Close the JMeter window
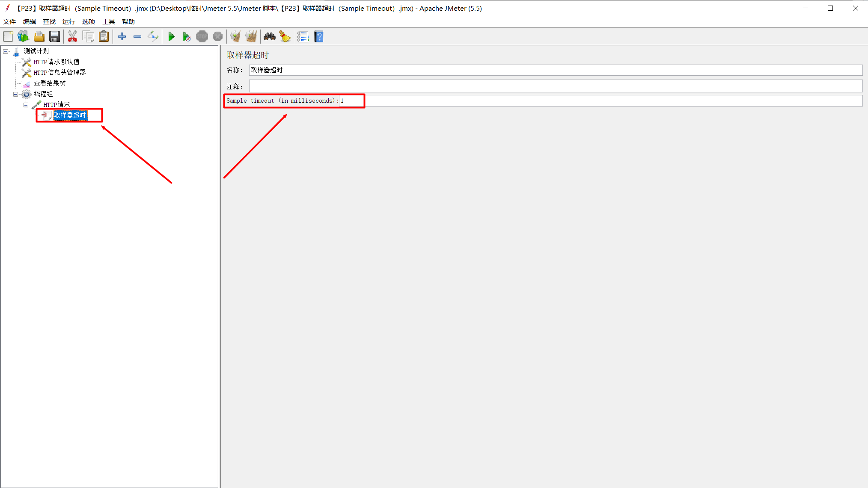868x488 pixels. click(x=855, y=8)
